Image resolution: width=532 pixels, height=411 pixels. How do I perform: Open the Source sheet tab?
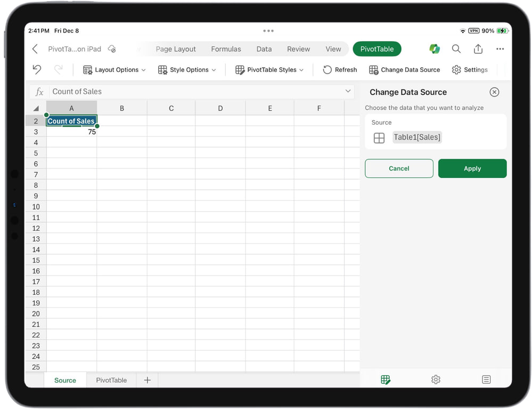65,380
